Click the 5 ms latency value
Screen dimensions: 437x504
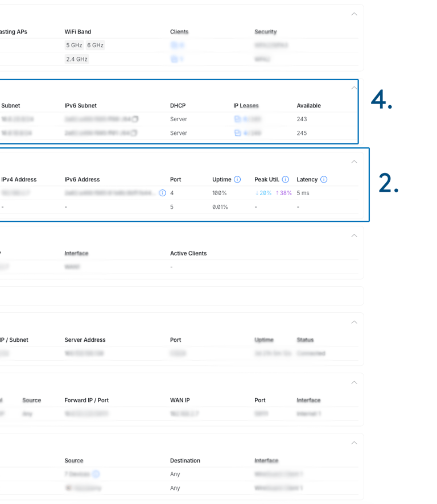(x=303, y=193)
